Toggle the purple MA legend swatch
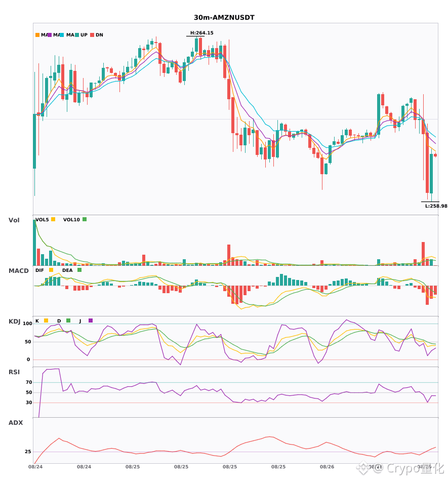 [50, 35]
